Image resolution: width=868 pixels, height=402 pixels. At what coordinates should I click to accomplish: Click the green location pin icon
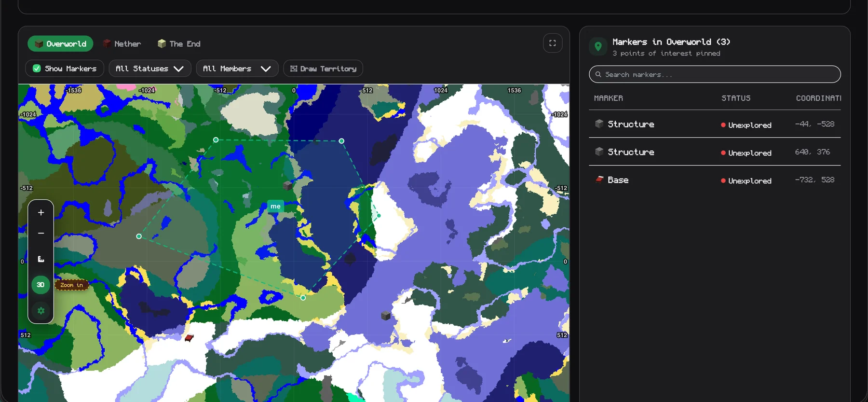point(598,46)
